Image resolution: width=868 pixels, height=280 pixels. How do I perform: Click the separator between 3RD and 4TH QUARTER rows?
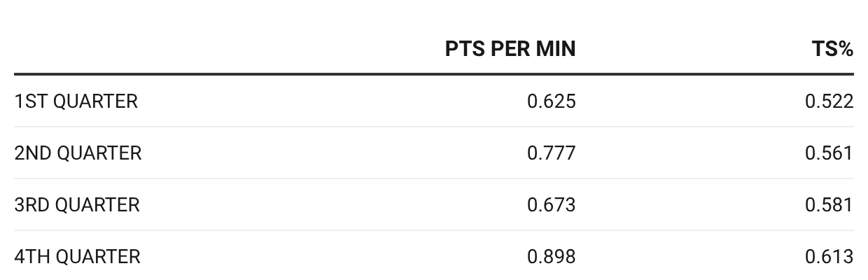(434, 230)
